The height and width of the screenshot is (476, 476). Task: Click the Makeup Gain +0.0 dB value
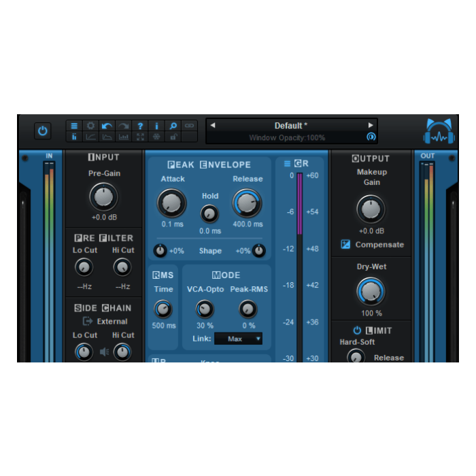point(371,231)
